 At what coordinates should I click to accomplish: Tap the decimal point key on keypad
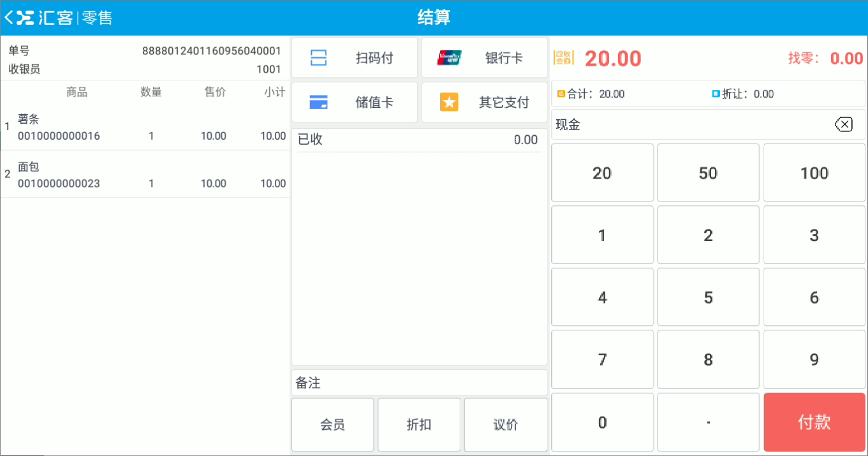pos(708,422)
